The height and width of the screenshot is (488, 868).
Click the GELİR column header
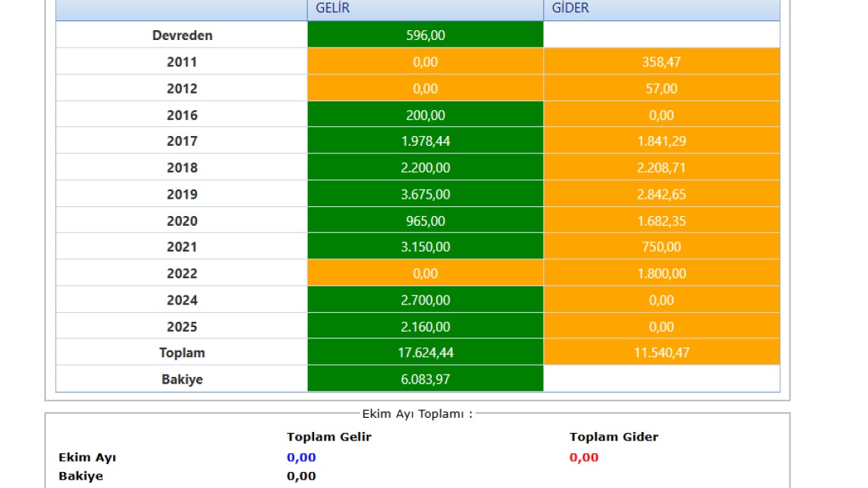333,9
